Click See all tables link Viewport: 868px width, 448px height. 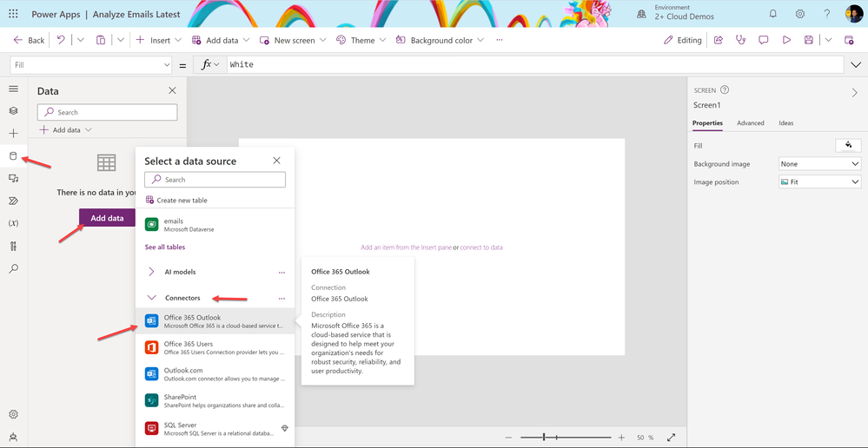point(165,247)
